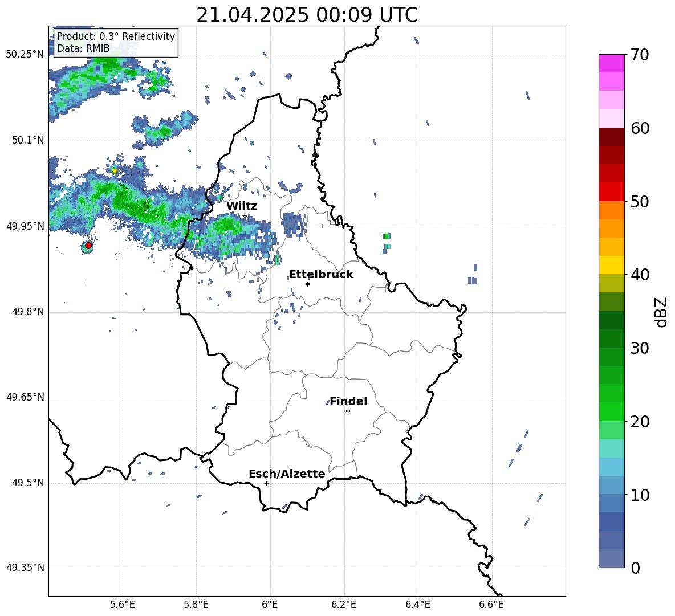This screenshot has height=616, width=675.
Task: Click the dBZ colorbar label
Action: (x=661, y=312)
